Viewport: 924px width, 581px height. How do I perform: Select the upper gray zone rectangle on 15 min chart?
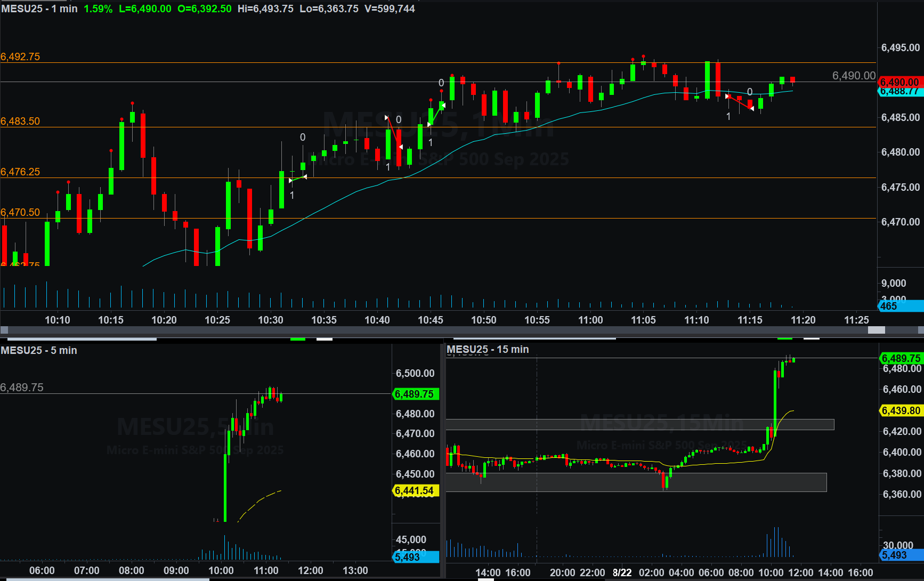(x=639, y=424)
